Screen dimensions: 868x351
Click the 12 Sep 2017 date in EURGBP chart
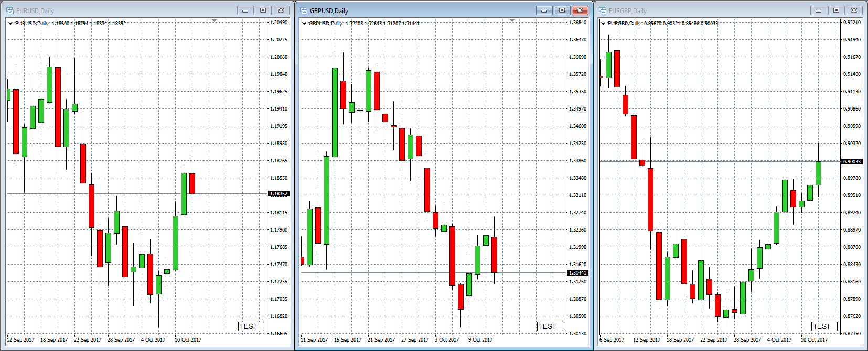tap(647, 340)
